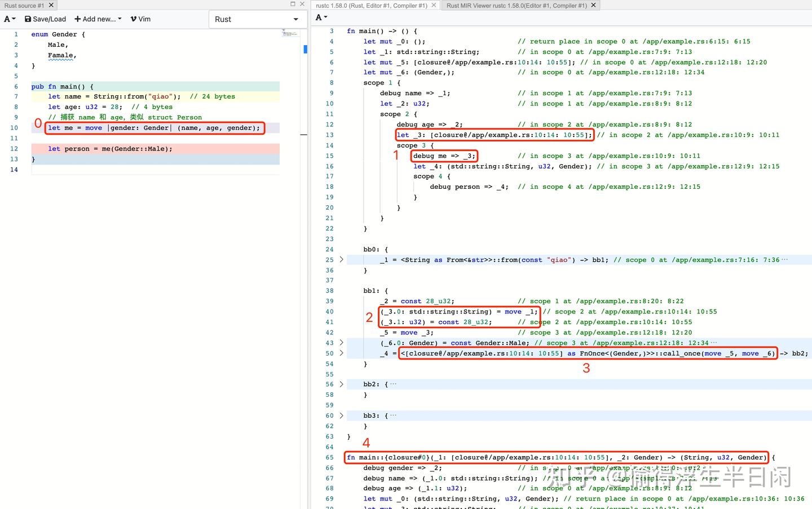The width and height of the screenshot is (812, 509).
Task: Unfold the bb2 block at line 56
Action: (x=341, y=384)
